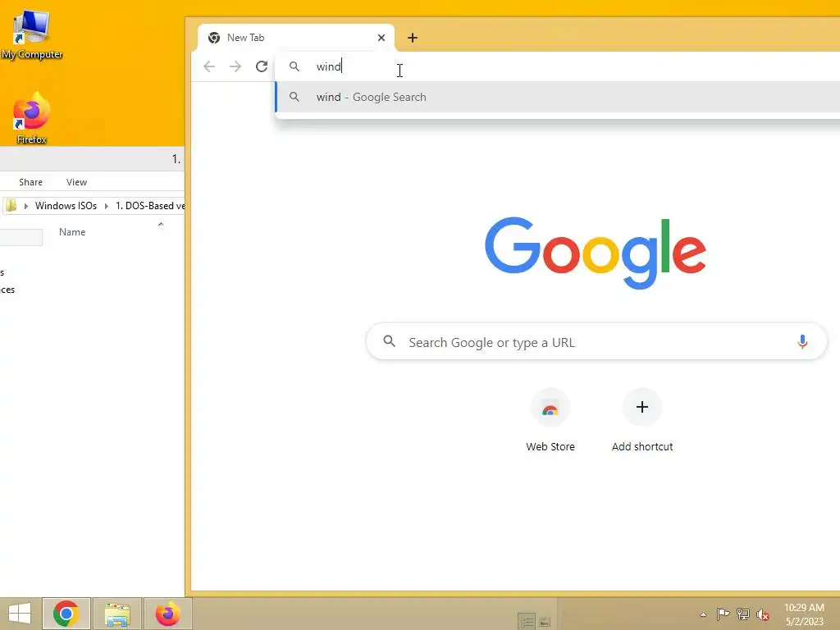Click the Web Store label
Screen dimensions: 840x630
tap(550, 446)
